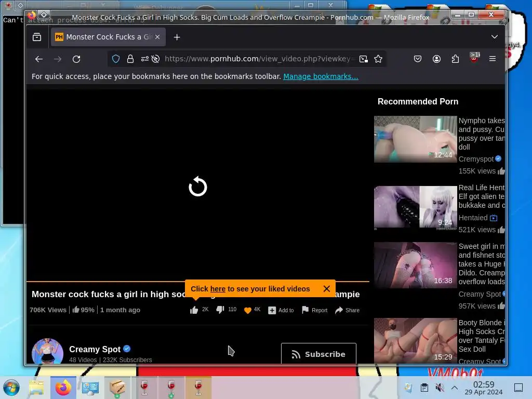
Task: Open the notification panel icon beside the clock
Action: pos(518,388)
